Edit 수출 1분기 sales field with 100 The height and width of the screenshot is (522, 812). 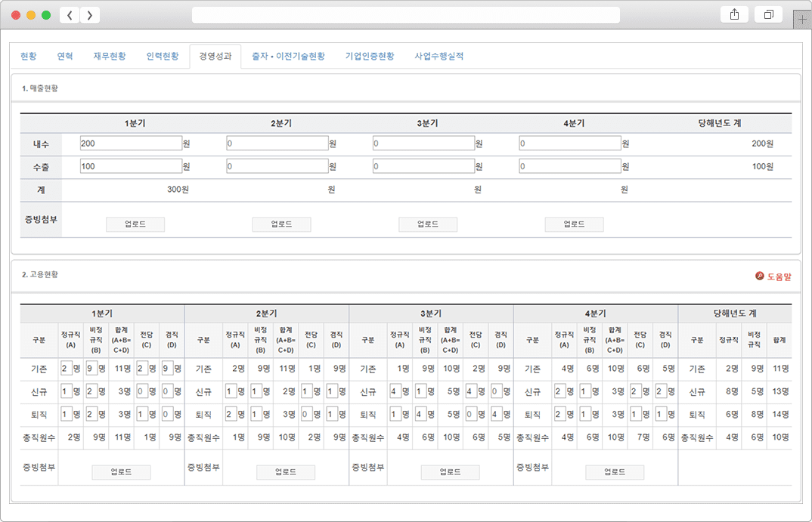click(x=131, y=166)
